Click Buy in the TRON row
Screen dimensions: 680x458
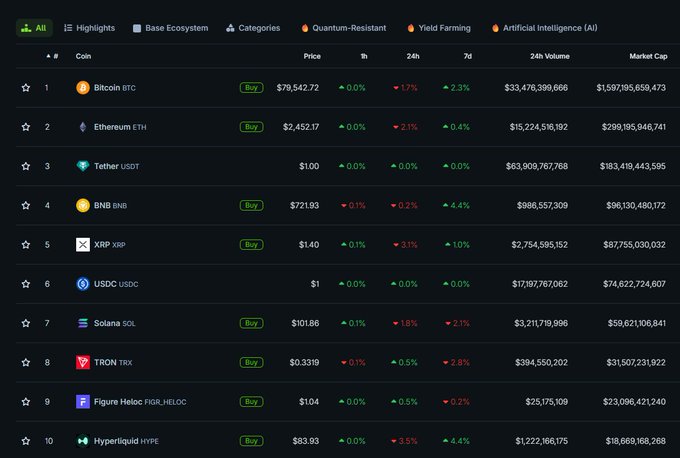(252, 363)
